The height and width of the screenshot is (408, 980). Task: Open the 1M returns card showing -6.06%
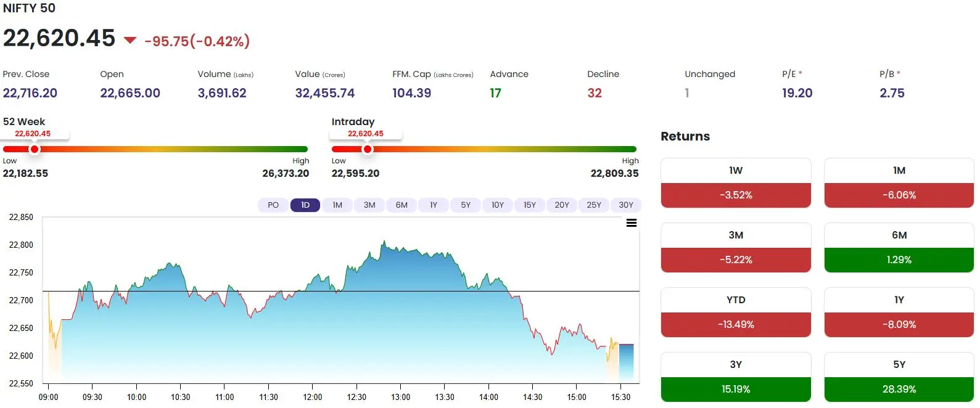click(899, 183)
